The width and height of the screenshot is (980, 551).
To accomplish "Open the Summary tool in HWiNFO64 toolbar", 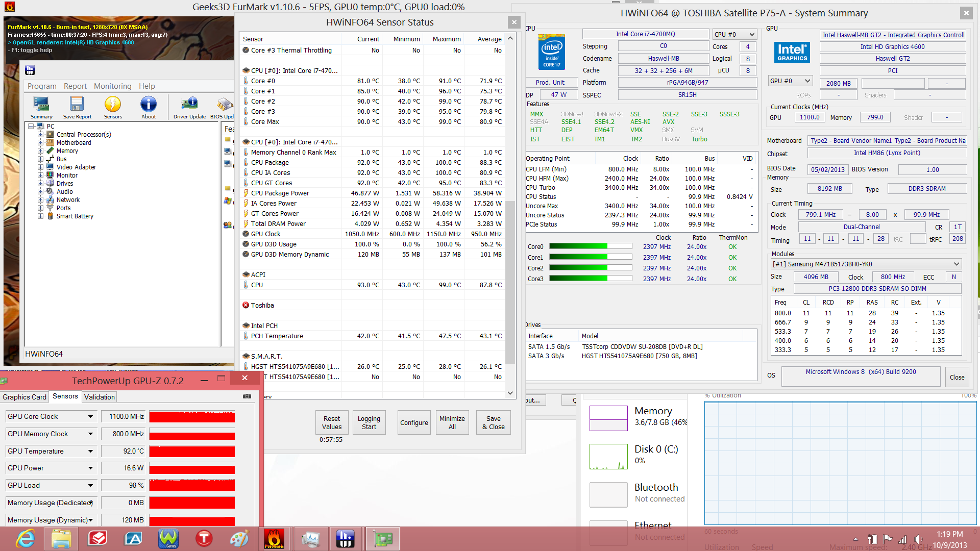I will point(41,107).
